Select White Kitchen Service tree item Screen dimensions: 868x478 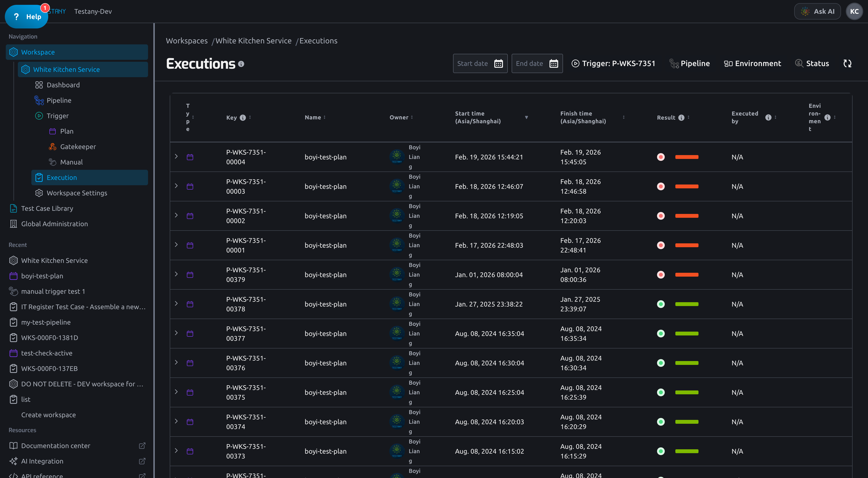[x=83, y=69]
